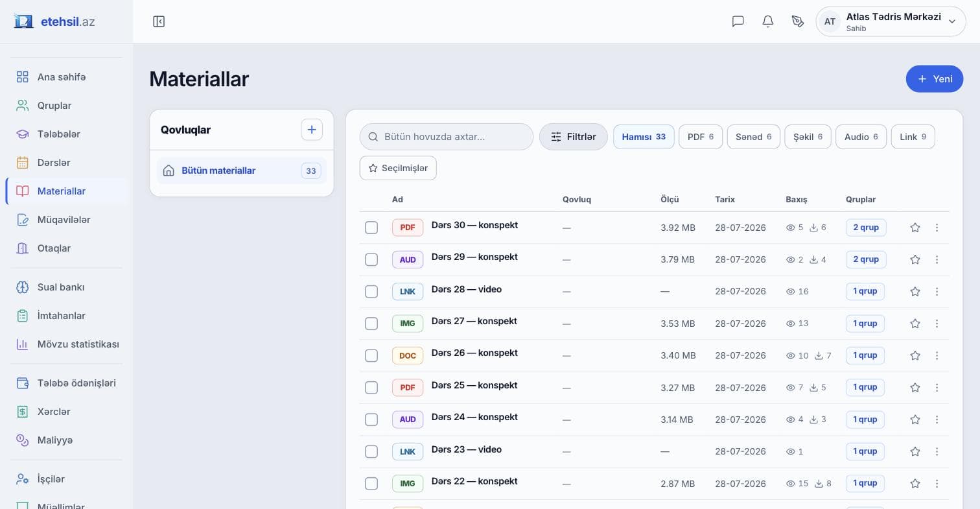Star the Dərs 27 — konspekt material
Viewport: 980px width, 509px height.
915,324
